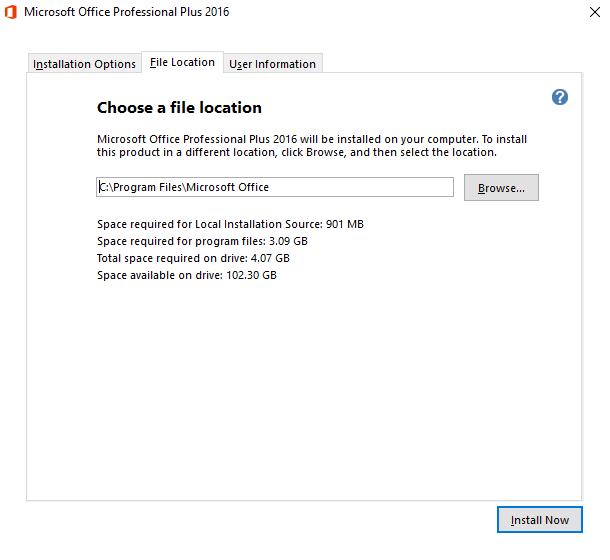Close the Office setup window
Screen dimensions: 610x560
594,12
